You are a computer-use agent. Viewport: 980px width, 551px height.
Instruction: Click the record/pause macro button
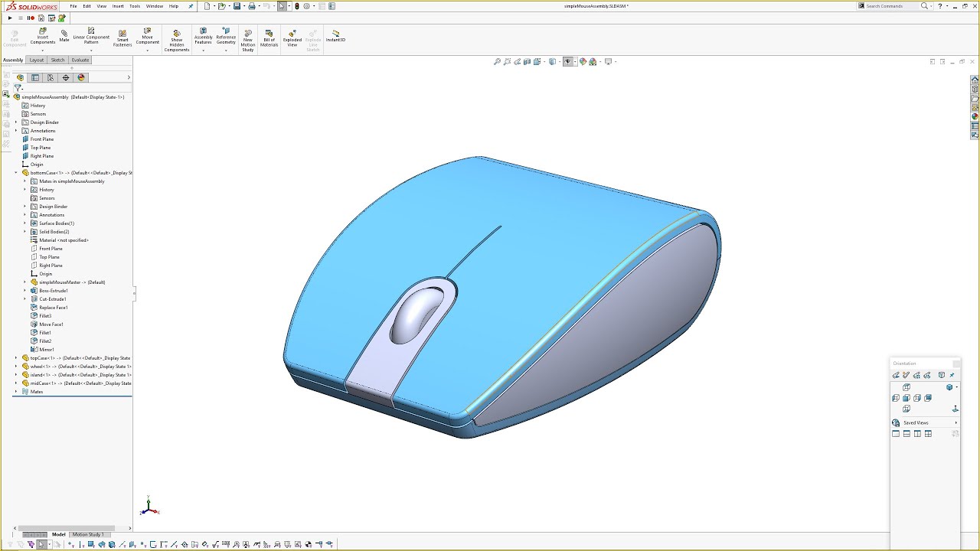[x=30, y=18]
